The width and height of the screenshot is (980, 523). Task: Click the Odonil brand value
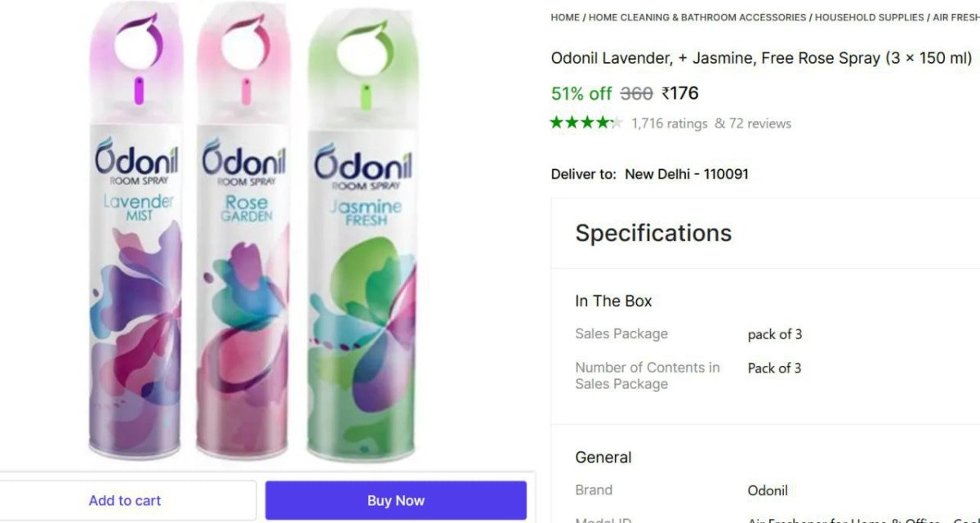pos(768,490)
